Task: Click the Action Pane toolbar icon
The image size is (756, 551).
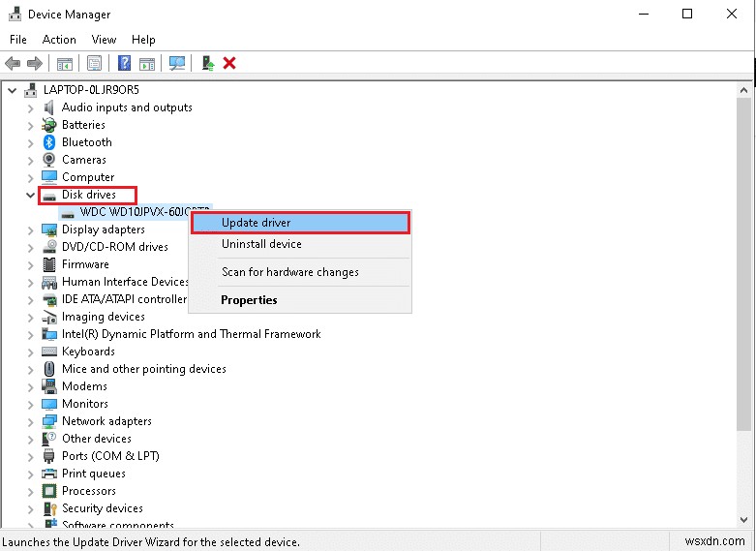Action: pyautogui.click(x=147, y=63)
